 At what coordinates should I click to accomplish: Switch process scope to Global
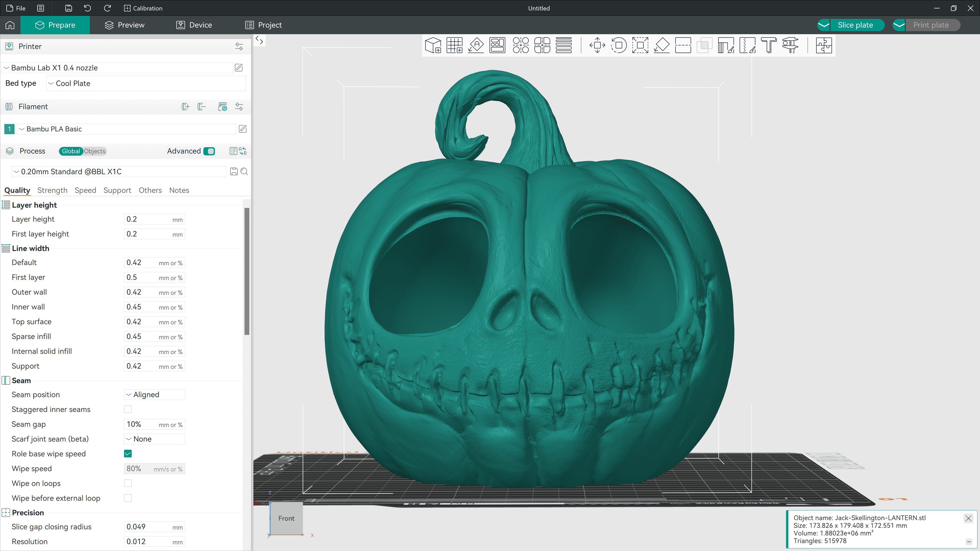click(71, 151)
